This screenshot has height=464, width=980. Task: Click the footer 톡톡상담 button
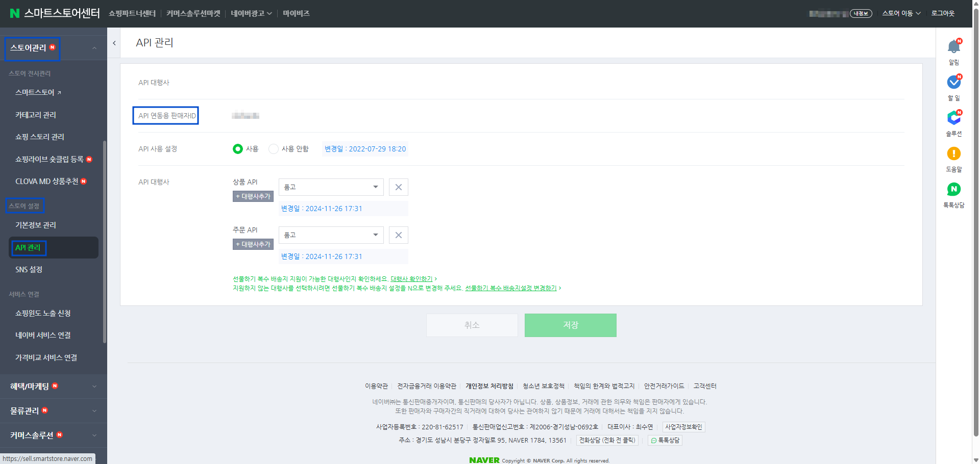click(x=665, y=441)
